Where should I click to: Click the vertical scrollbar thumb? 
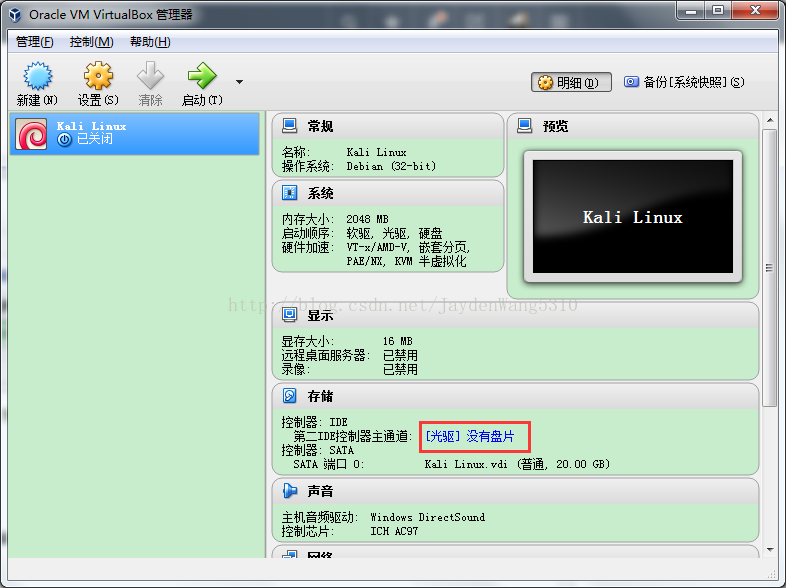tap(769, 268)
